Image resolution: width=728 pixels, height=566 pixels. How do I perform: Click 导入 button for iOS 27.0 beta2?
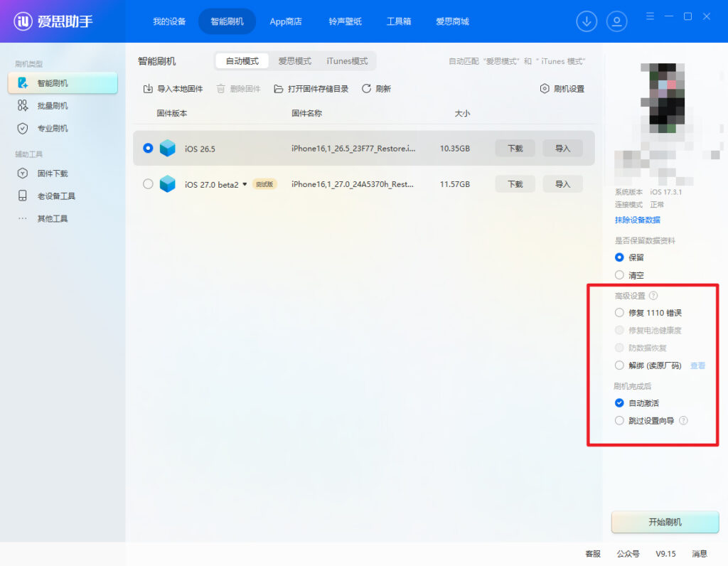[x=562, y=184]
